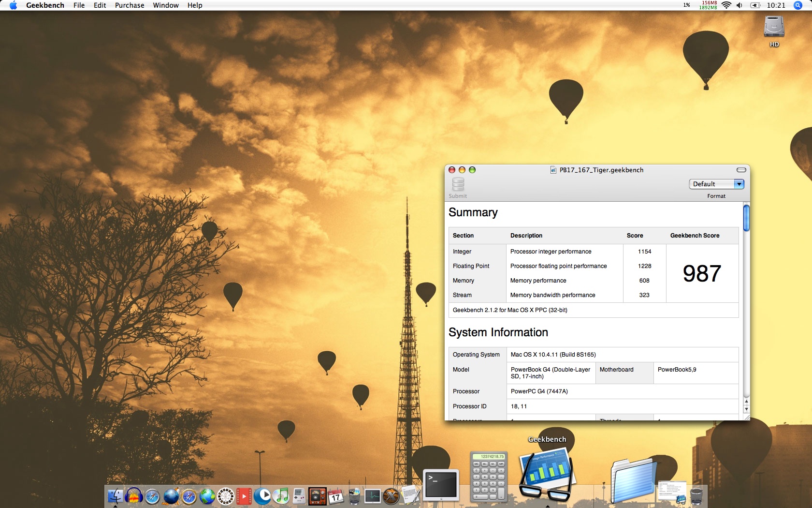Screen dimensions: 812x508
Task: Click the Submit database icon in toolbar
Action: click(x=458, y=184)
